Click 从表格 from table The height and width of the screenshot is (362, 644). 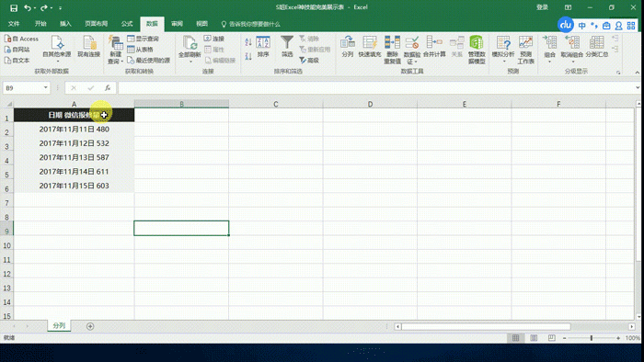(x=140, y=50)
